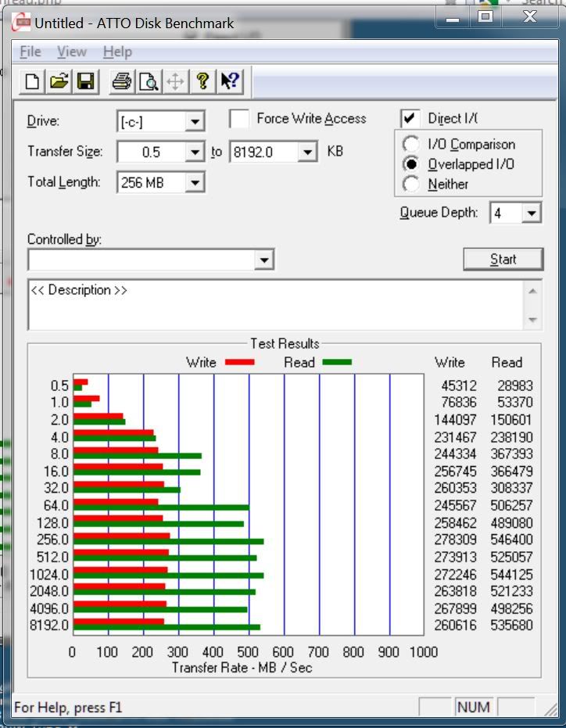566x728 pixels.
Task: Enable Force Write Access checkbox
Action: (x=239, y=119)
